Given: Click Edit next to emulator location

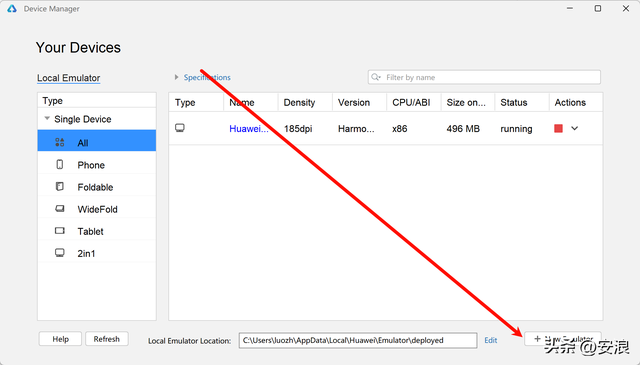Looking at the screenshot, I should [491, 340].
